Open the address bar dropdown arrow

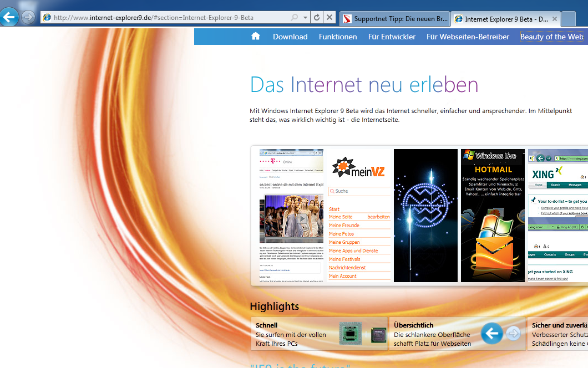(x=305, y=17)
